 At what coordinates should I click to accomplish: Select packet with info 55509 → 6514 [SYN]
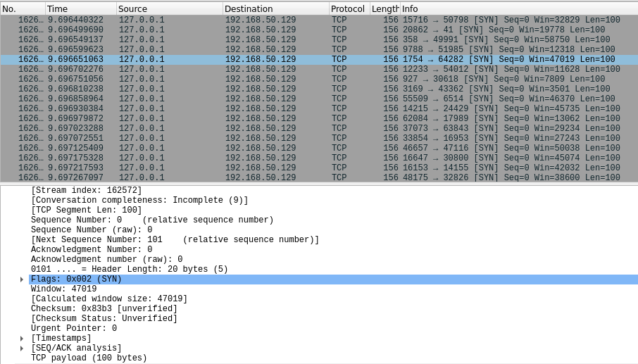[x=319, y=99]
